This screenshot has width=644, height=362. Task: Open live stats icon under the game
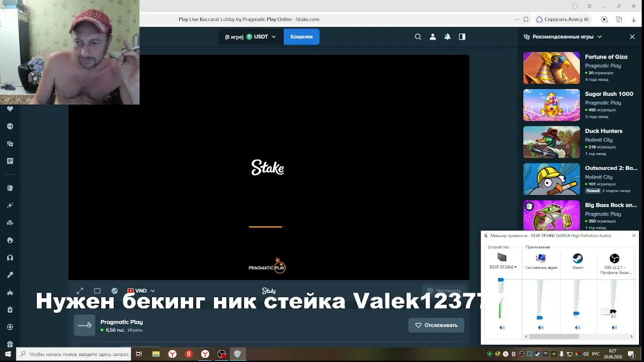(115, 291)
